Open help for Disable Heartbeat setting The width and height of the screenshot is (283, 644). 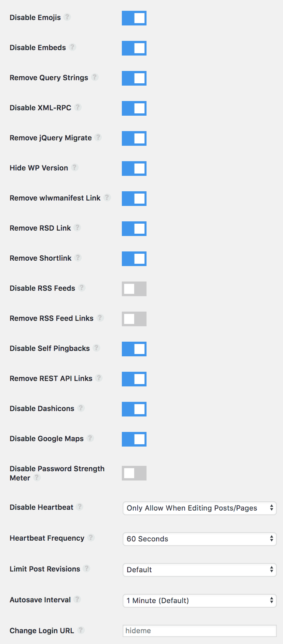[80, 507]
